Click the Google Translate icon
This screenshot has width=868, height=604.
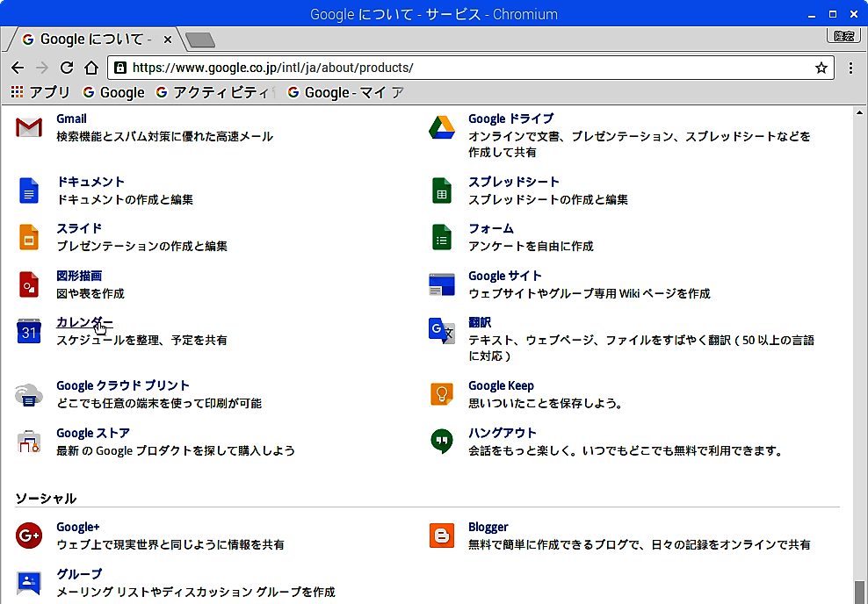pos(441,331)
